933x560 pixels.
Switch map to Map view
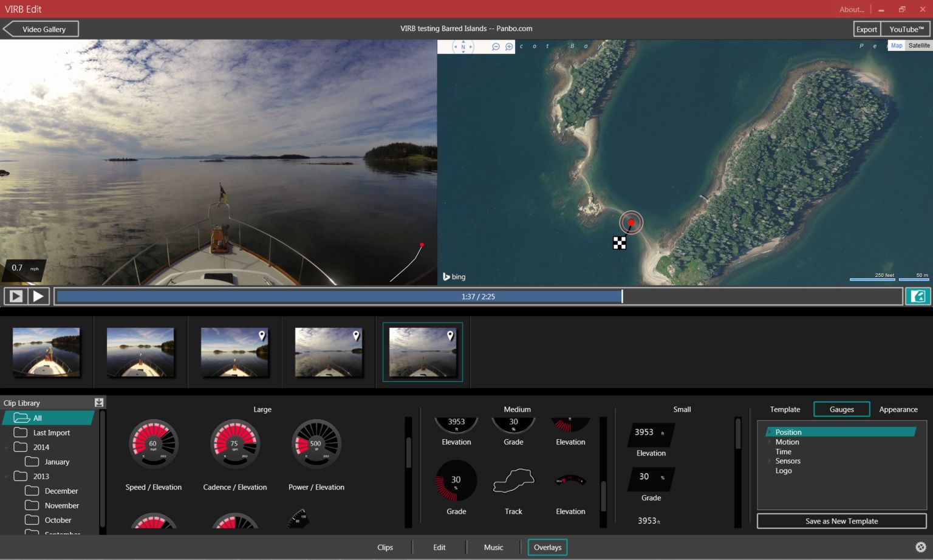897,46
